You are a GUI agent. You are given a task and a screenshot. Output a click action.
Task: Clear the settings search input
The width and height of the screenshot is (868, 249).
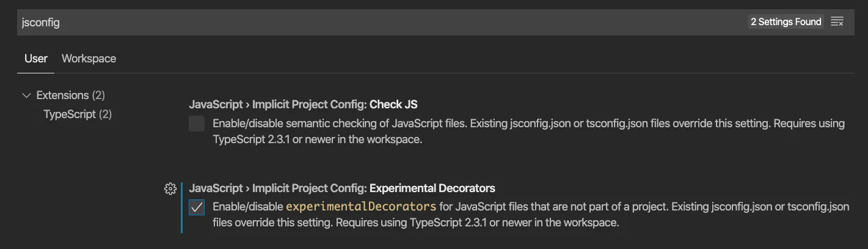pos(837,22)
